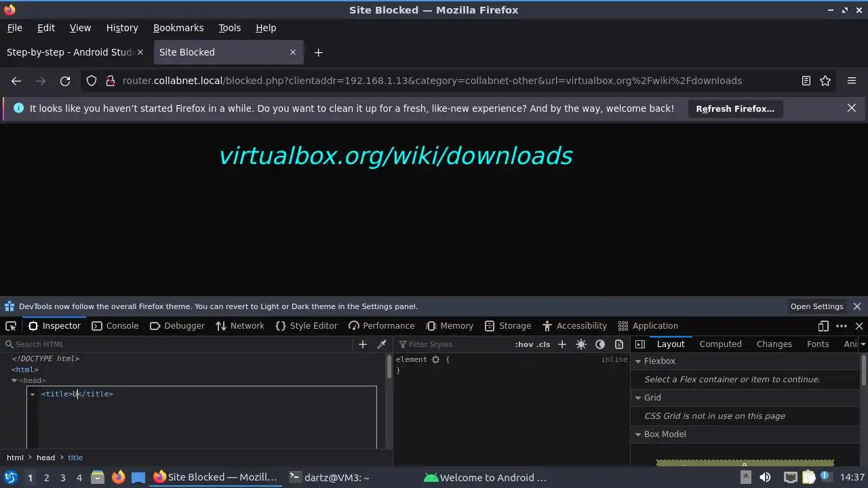Toggle light color scheme simulation

click(x=581, y=344)
